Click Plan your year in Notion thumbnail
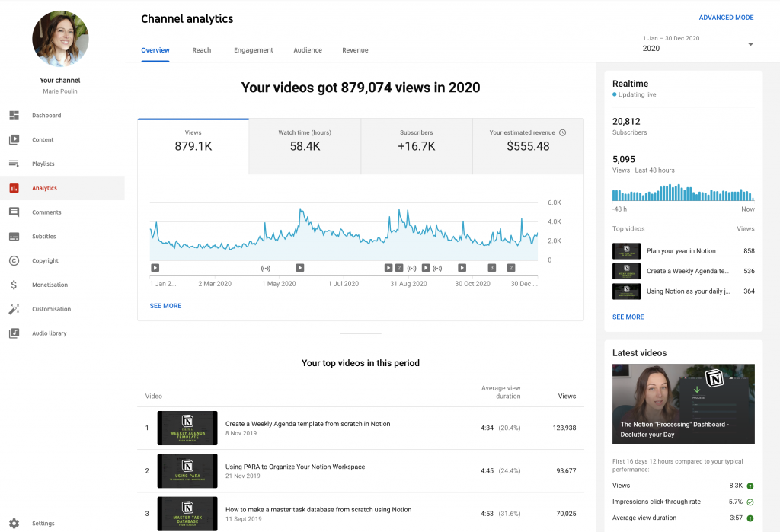Viewport: 780px width, 532px height. coord(626,251)
